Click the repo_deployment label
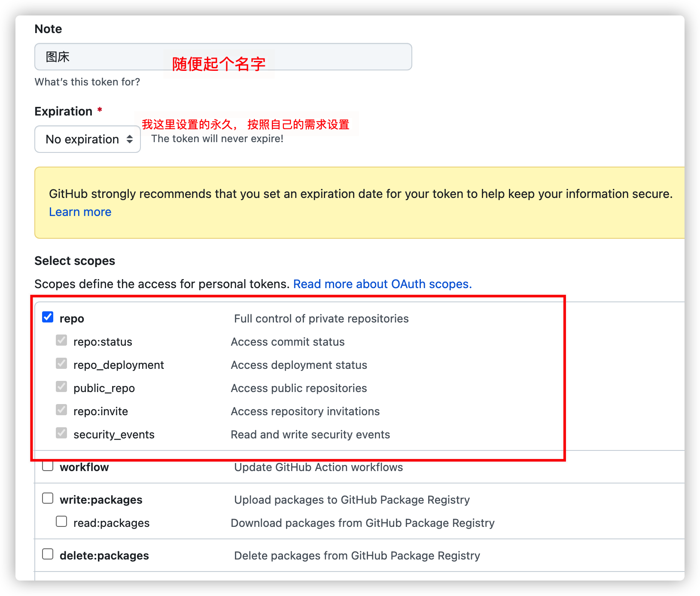This screenshot has width=700, height=596. [119, 365]
